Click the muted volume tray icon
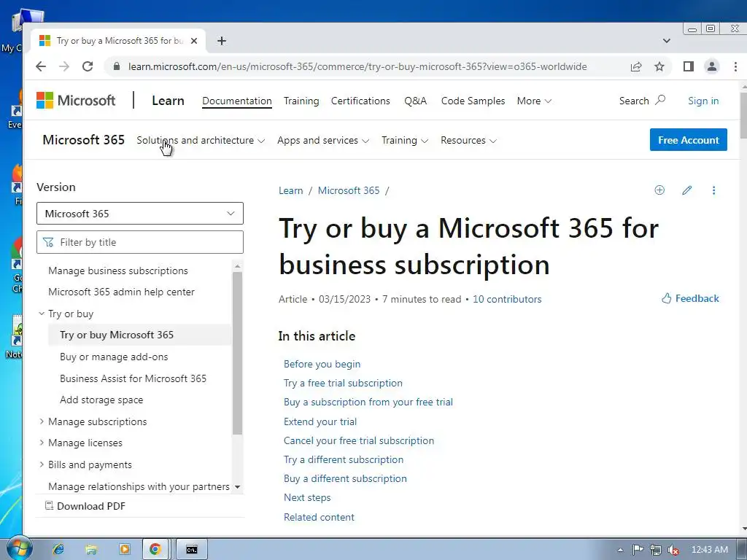 pyautogui.click(x=673, y=550)
